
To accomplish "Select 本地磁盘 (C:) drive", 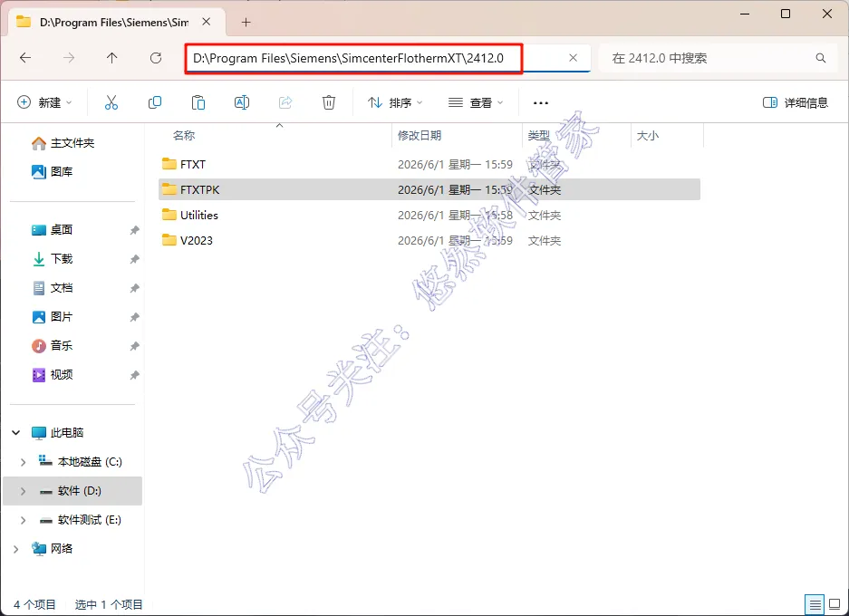I will point(81,462).
